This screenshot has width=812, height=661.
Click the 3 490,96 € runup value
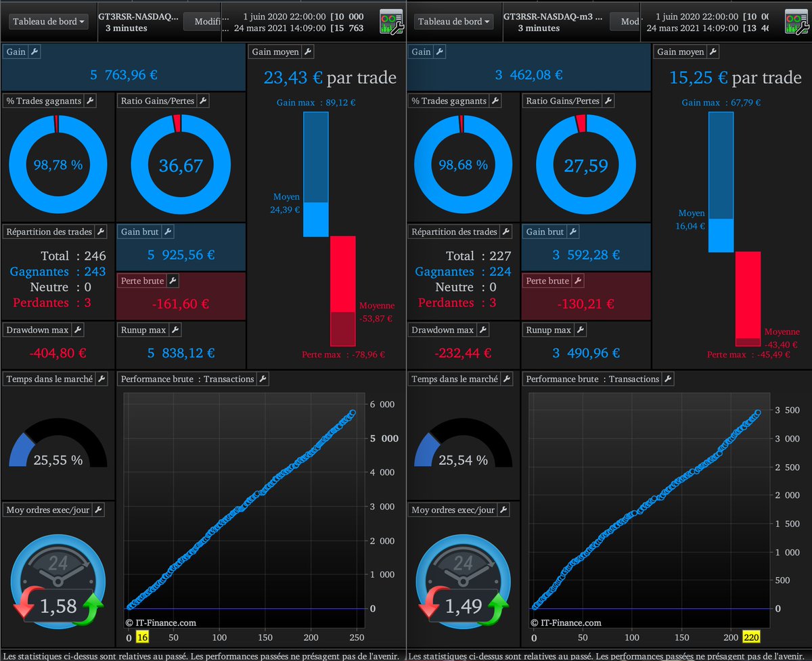pos(586,352)
